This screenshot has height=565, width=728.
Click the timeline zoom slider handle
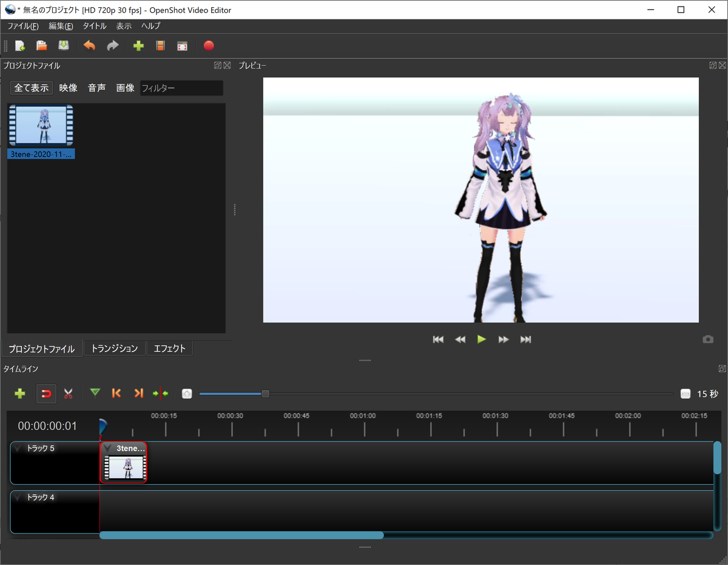point(265,394)
